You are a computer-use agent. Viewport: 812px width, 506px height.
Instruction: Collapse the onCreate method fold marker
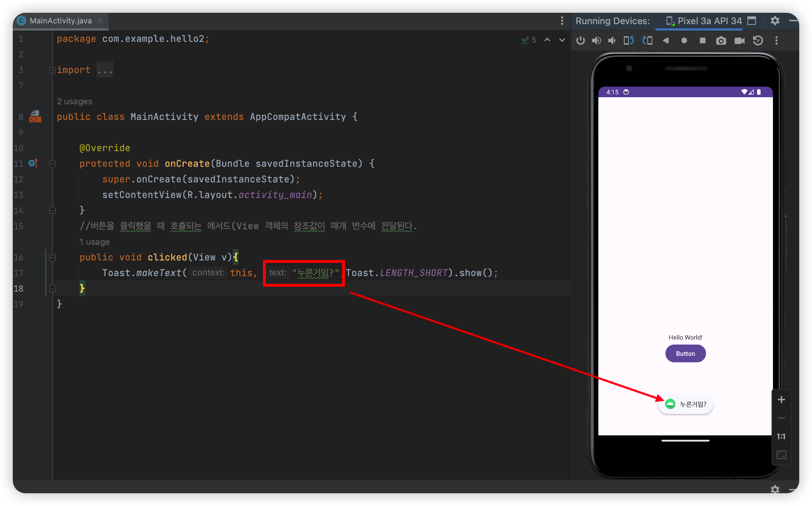point(53,164)
